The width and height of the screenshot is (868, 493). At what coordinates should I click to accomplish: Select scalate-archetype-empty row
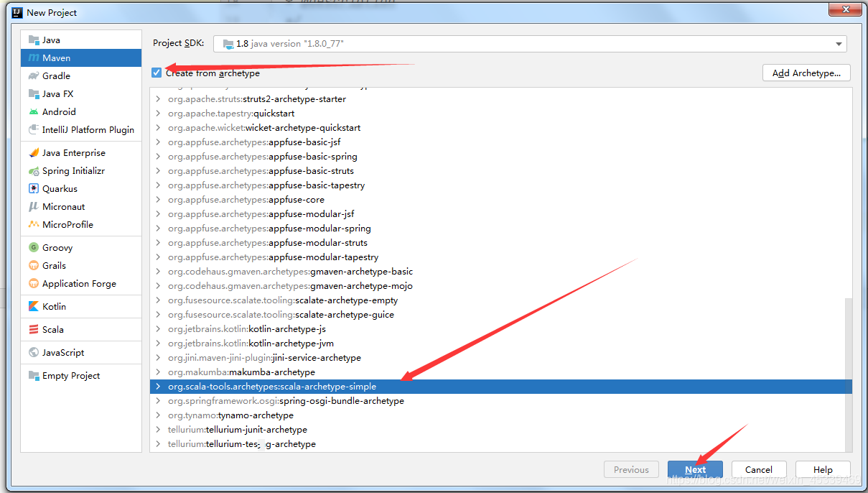click(x=501, y=300)
